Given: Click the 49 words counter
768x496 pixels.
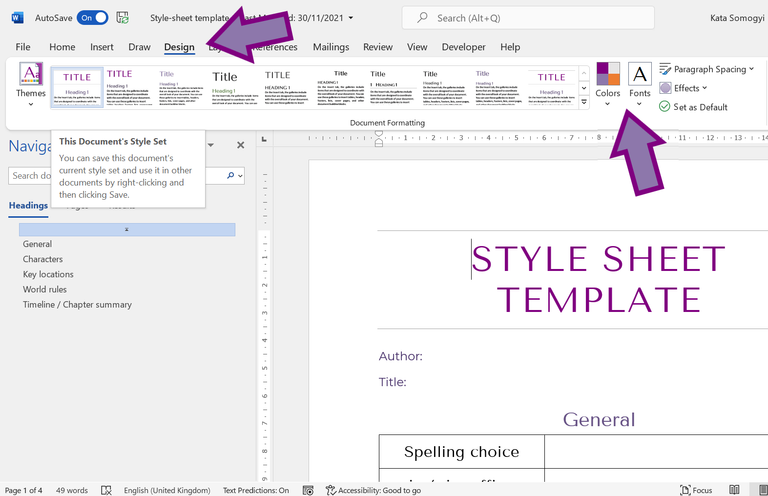Looking at the screenshot, I should (72, 490).
